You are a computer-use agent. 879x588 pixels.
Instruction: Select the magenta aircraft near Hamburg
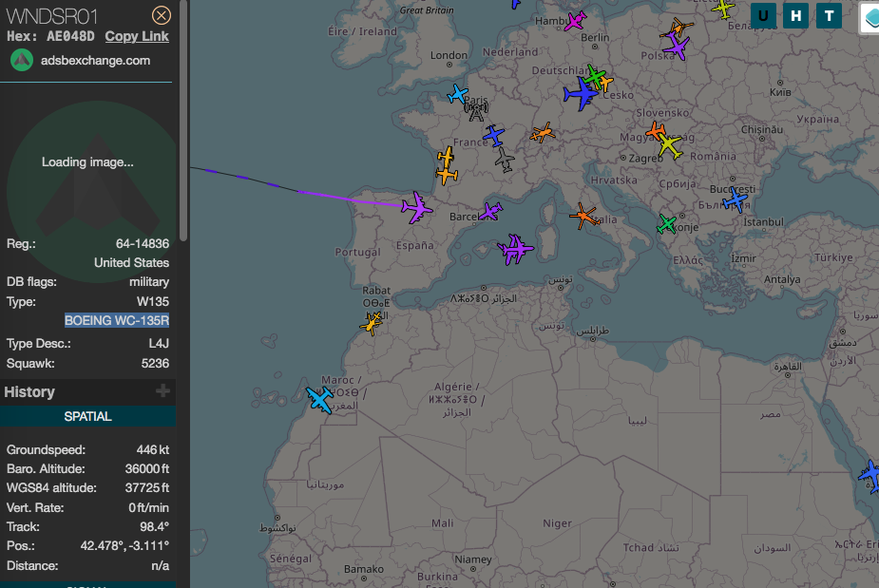click(575, 21)
